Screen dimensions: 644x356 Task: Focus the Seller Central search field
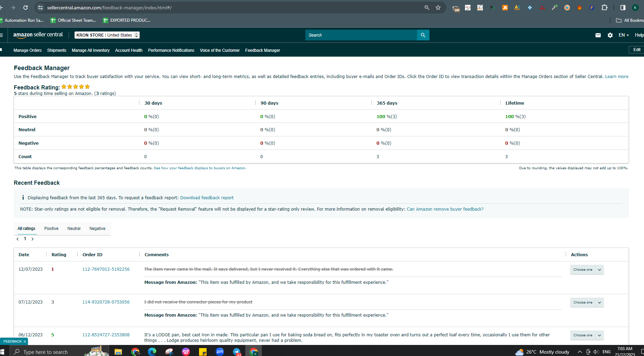[x=361, y=35]
